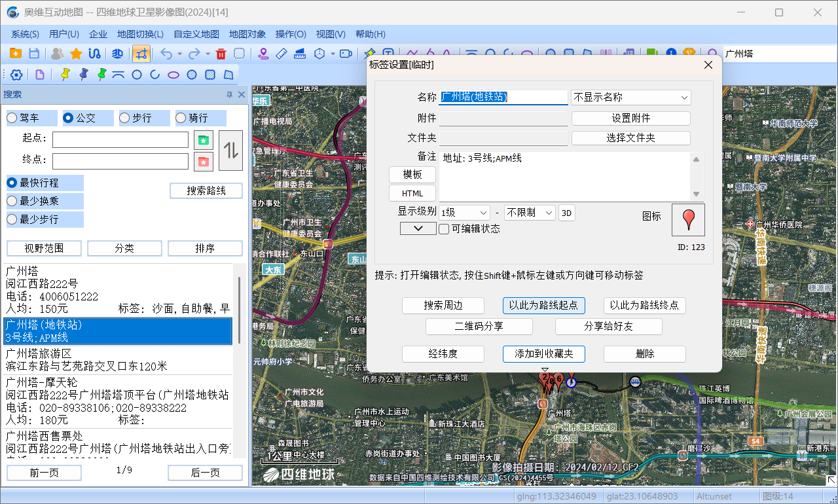Open the undo history dropdown arrow

(179, 54)
